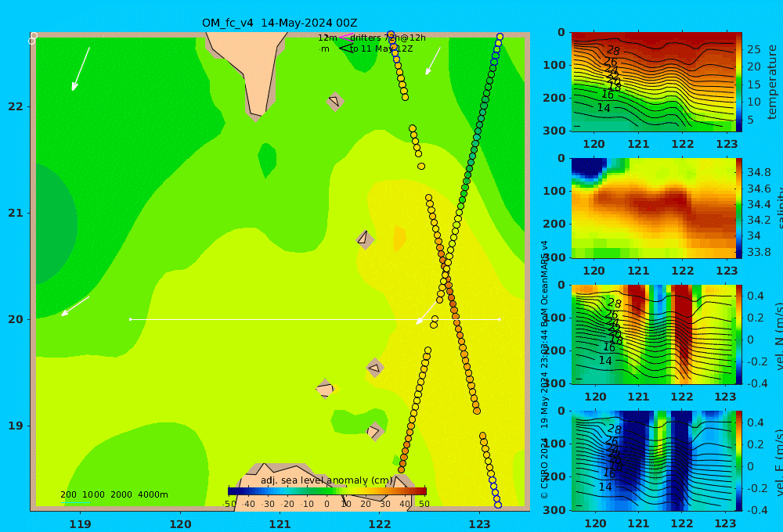Open the eastward velocity section panel
Screen dimensions: 783x532
[x=653, y=461]
